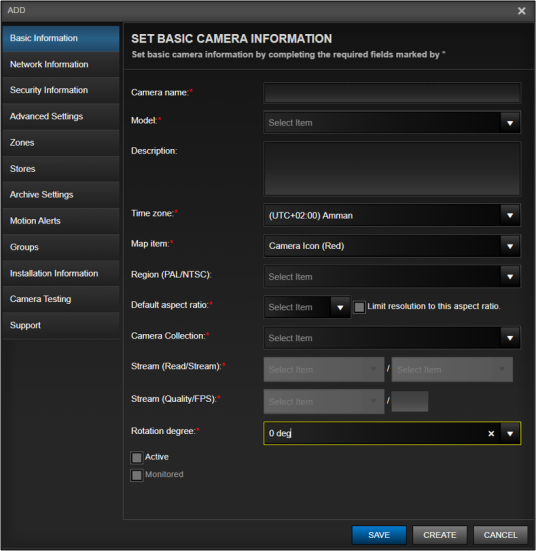This screenshot has width=536, height=551.
Task: Expand the Time zone dropdown showing Amman
Action: tap(510, 215)
